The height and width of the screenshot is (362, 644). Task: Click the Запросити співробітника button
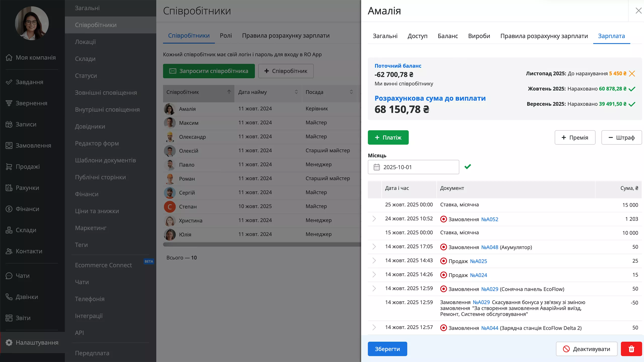(x=209, y=71)
